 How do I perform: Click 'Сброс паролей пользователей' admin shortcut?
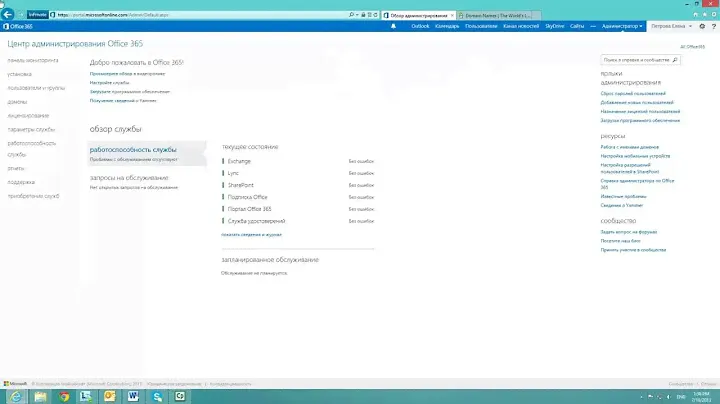tap(634, 90)
